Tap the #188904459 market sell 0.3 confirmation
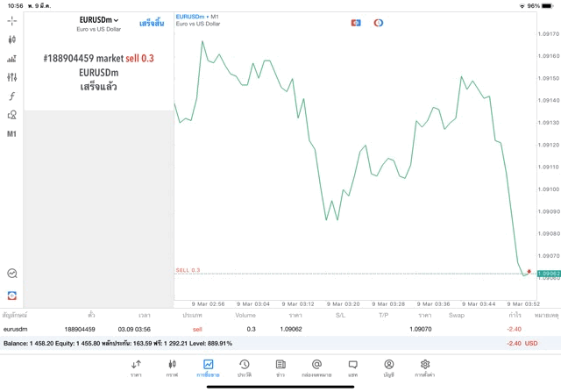The height and width of the screenshot is (392, 561). tap(99, 59)
